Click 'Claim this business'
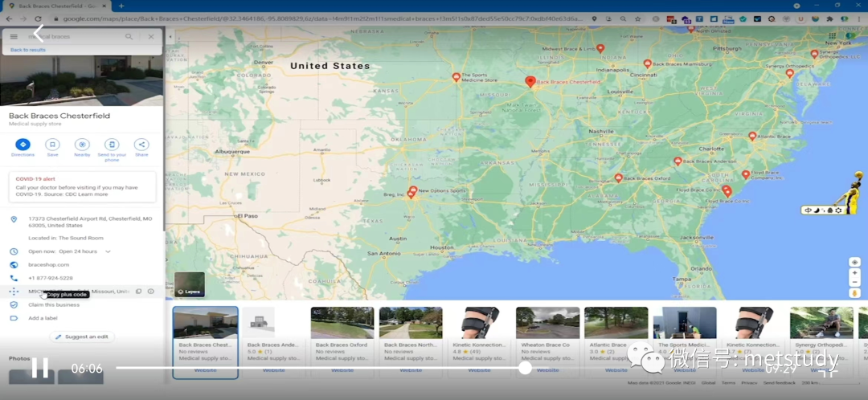This screenshot has width=868, height=400. coord(54,305)
